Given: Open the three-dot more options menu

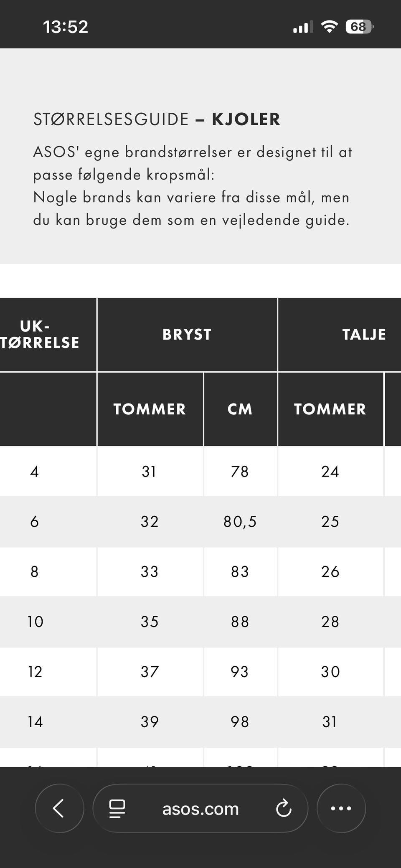Looking at the screenshot, I should [x=341, y=808].
